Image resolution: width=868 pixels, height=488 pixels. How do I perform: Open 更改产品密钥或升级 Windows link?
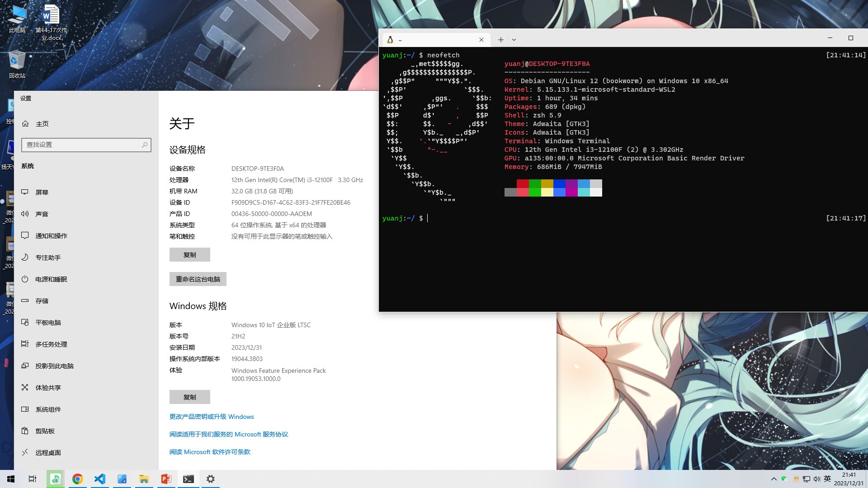coord(212,417)
